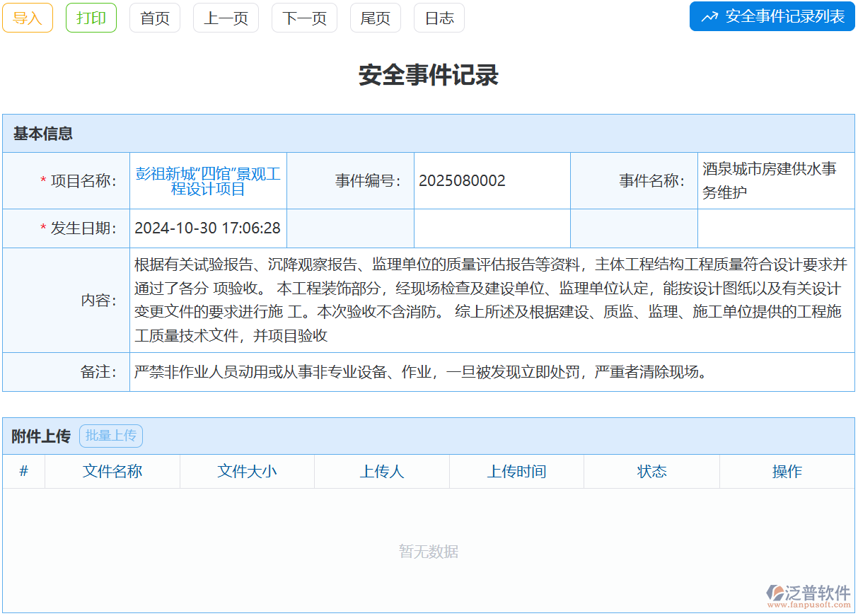Navigate to 下一页 next record
Image resolution: width=858 pixels, height=616 pixels.
point(304,18)
